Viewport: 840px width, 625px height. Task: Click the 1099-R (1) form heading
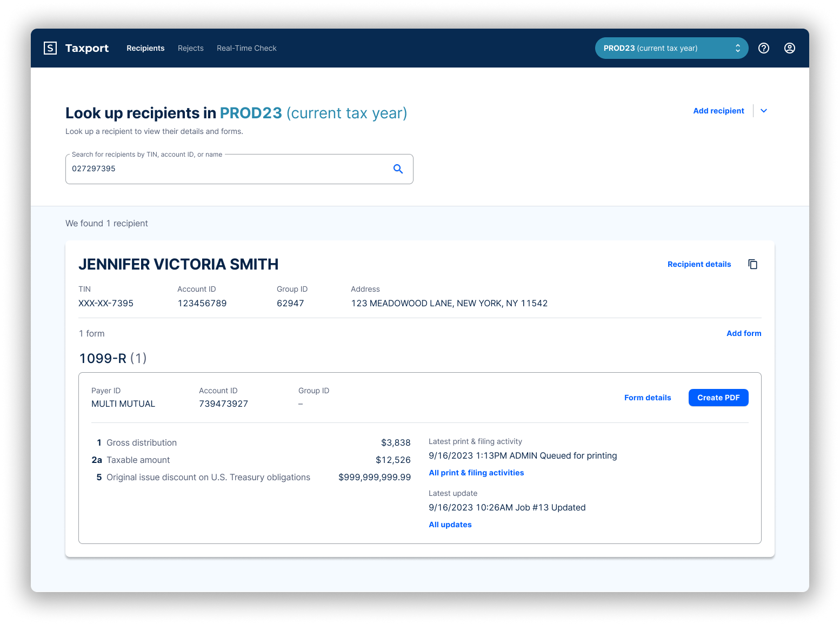[x=113, y=358]
